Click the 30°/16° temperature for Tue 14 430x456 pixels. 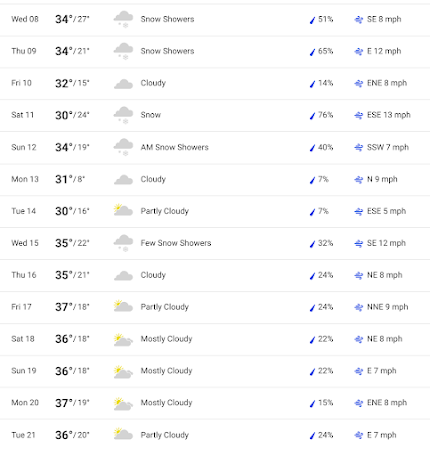[72, 211]
